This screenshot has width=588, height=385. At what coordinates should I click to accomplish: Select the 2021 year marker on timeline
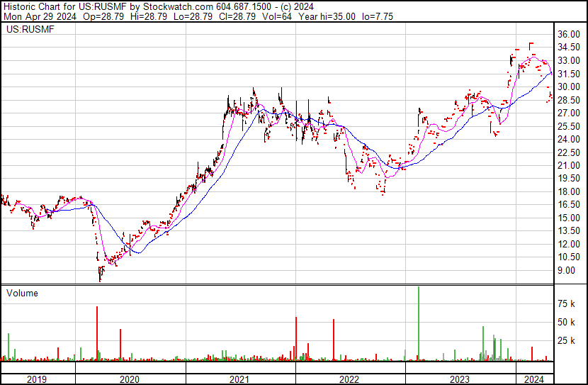pos(240,379)
